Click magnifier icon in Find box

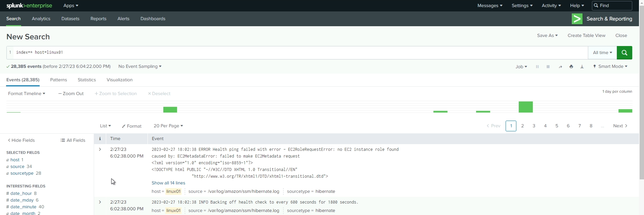click(596, 6)
